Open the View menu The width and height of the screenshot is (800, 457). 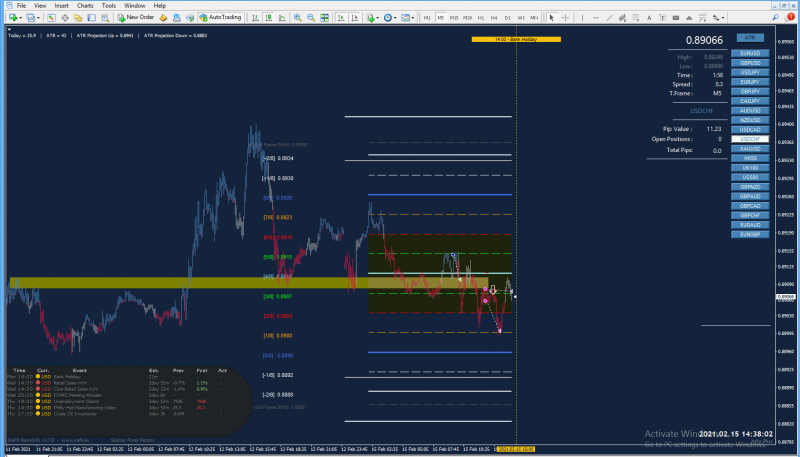coord(40,6)
